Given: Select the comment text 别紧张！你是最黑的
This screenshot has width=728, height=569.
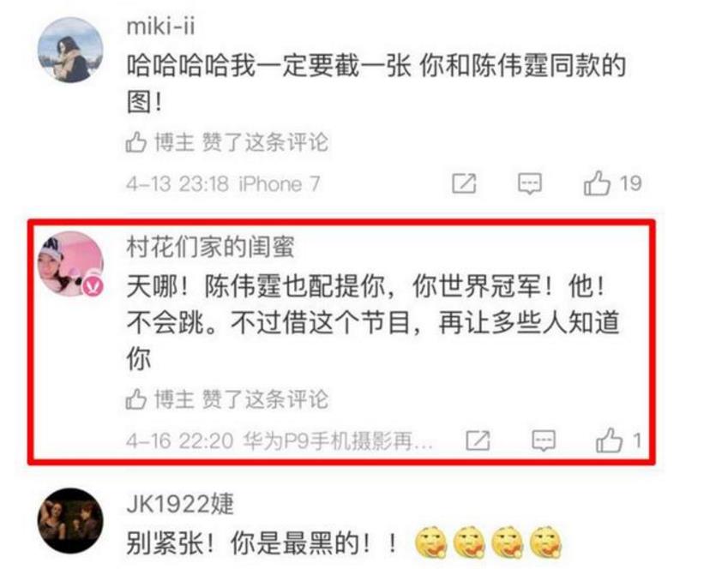Looking at the screenshot, I should tap(249, 542).
